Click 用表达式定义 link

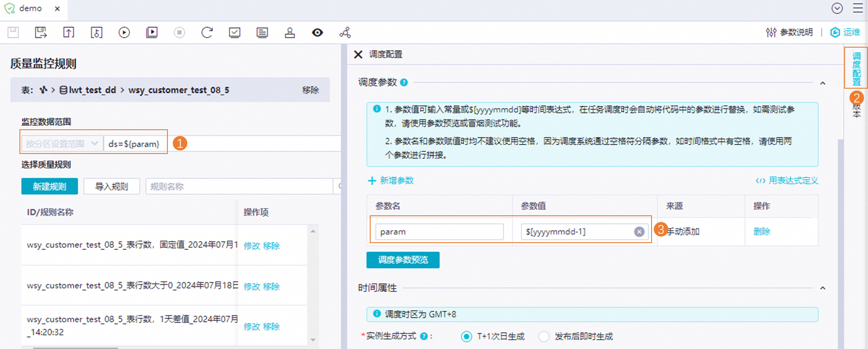tap(787, 180)
